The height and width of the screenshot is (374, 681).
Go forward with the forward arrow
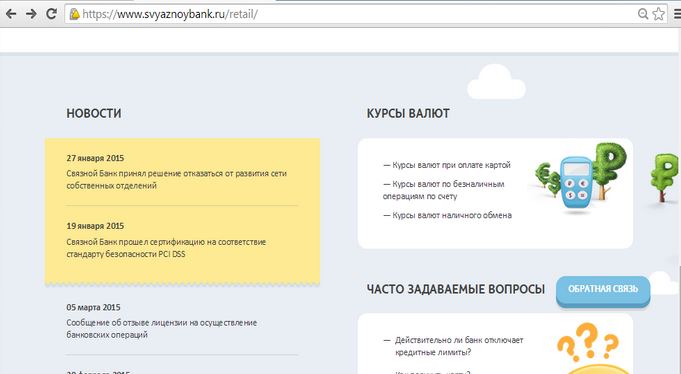point(31,14)
